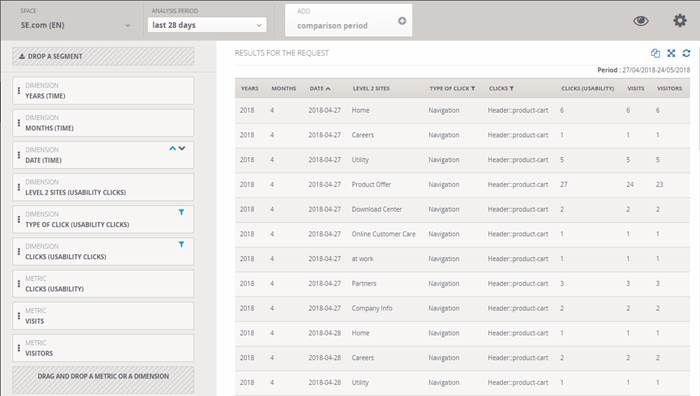Grab the handle of Visitors metric
The image size is (700, 396).
19,348
